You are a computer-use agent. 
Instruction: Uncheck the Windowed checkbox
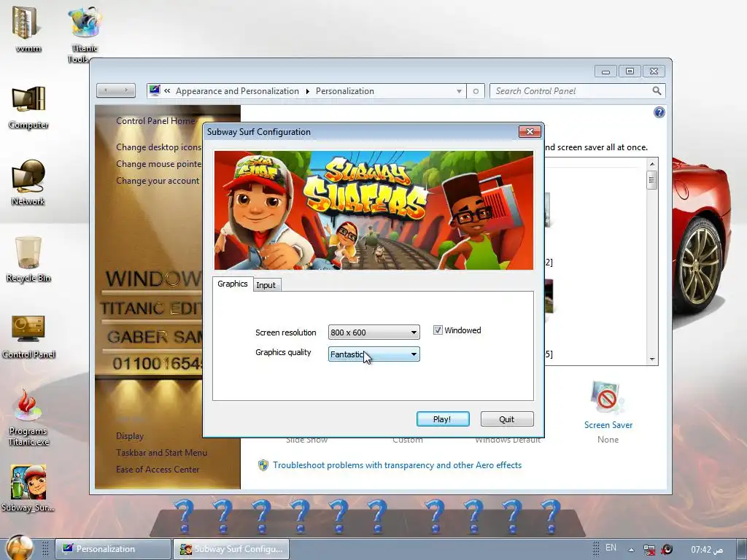(438, 330)
